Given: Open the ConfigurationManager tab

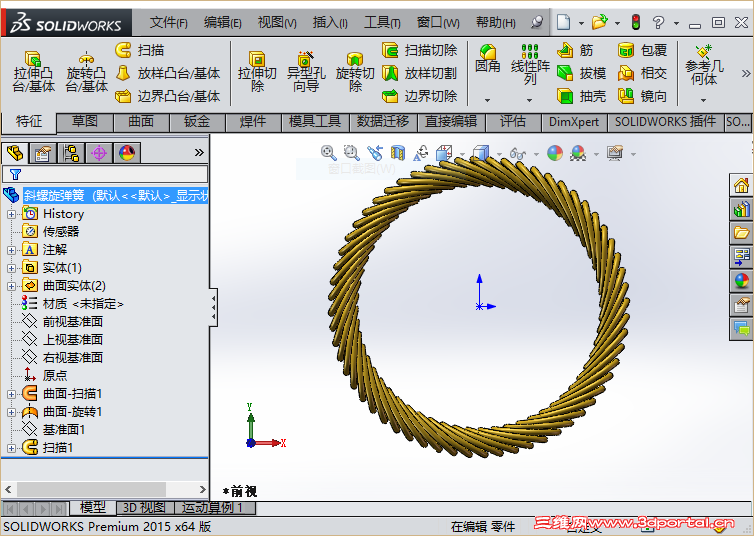Looking at the screenshot, I should [x=71, y=153].
